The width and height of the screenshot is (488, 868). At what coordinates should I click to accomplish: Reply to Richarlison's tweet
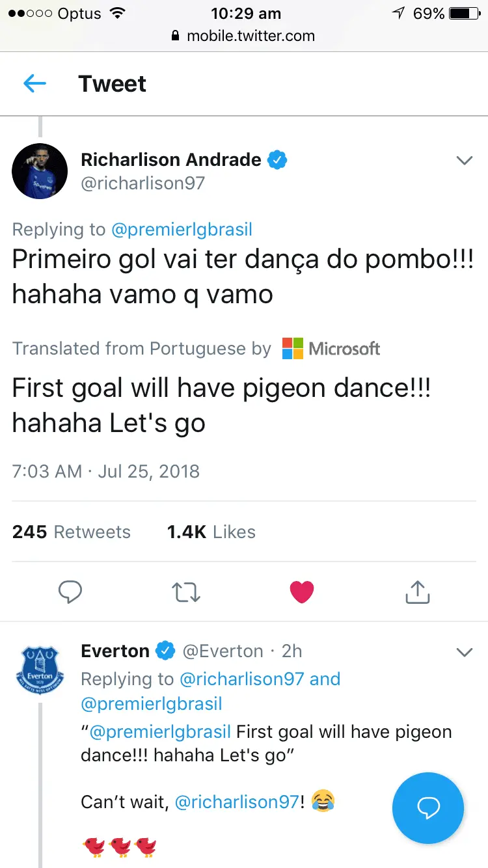click(70, 591)
